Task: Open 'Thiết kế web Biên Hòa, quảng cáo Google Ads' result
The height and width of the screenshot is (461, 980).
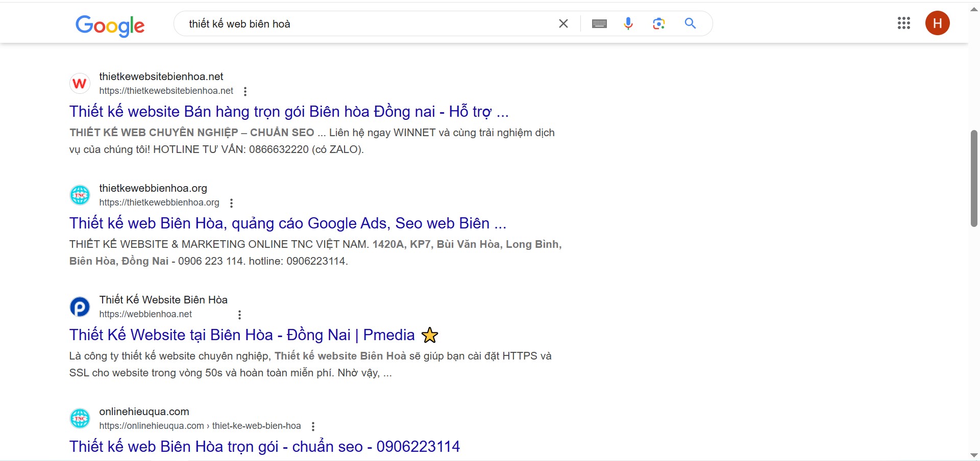Action: (288, 223)
